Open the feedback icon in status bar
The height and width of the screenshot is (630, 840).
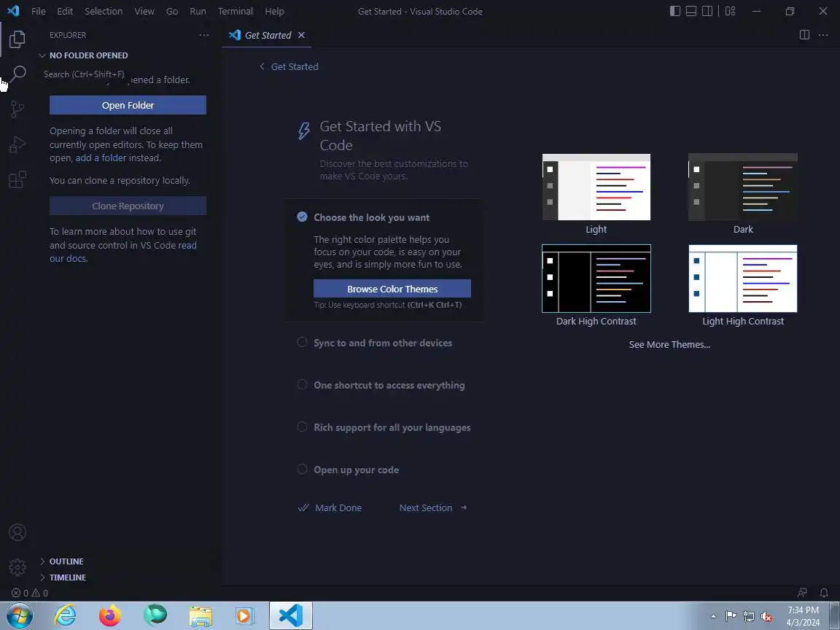pos(802,593)
